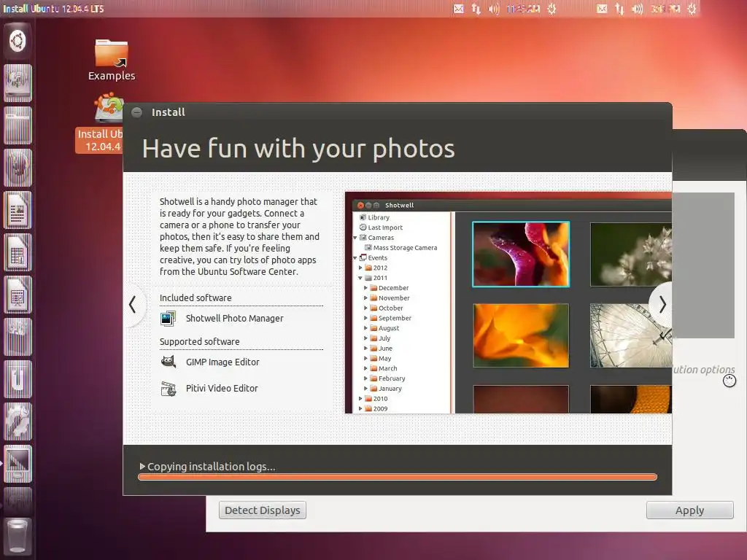The image size is (747, 560).
Task: Click the Pitivi Video Editor icon
Action: pyautogui.click(x=169, y=389)
